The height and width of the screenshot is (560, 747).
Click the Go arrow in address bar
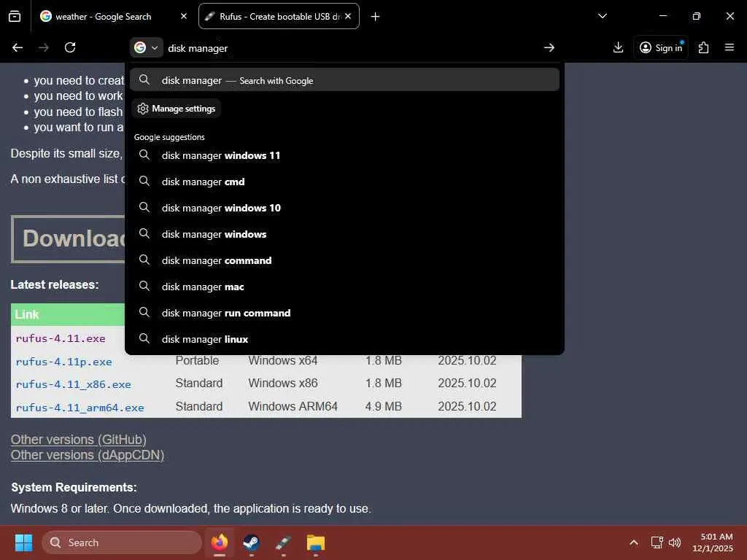(549, 47)
